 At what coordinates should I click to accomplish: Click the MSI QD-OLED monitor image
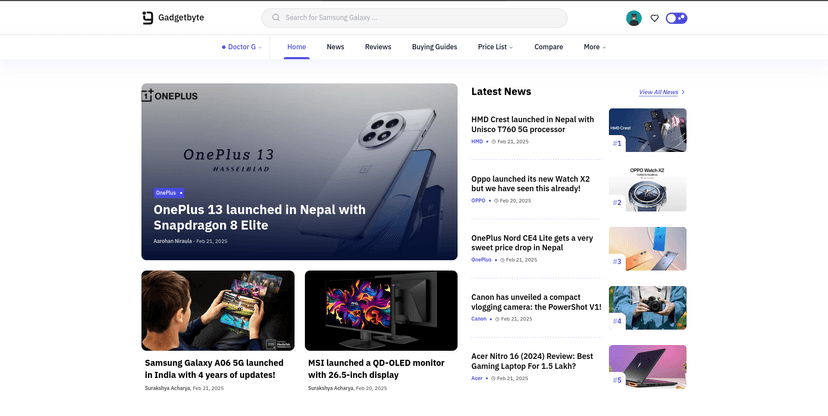coord(381,309)
